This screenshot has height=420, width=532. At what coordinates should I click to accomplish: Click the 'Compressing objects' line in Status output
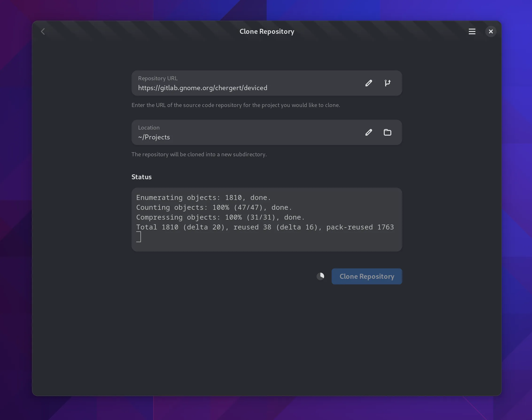pos(220,217)
